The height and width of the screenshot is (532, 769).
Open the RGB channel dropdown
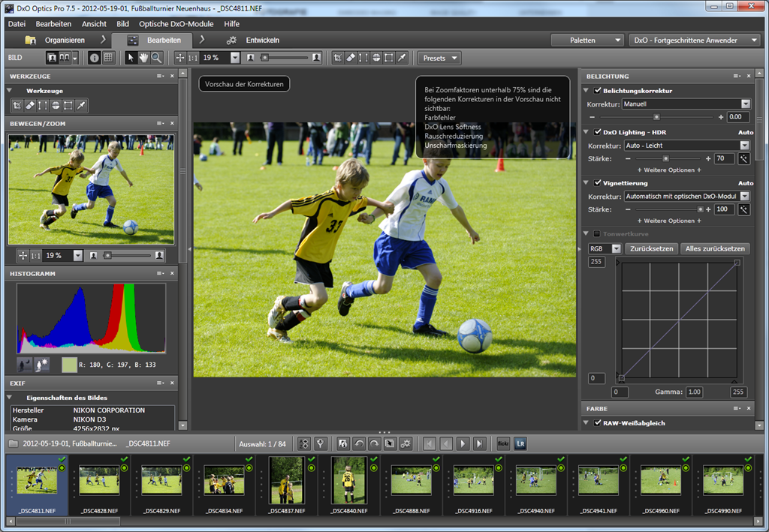[x=605, y=248]
